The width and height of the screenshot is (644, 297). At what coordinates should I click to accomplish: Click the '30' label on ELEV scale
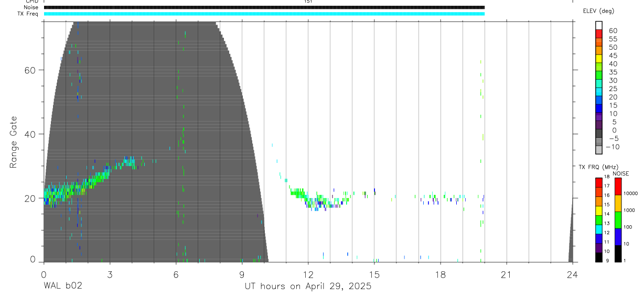613,80
